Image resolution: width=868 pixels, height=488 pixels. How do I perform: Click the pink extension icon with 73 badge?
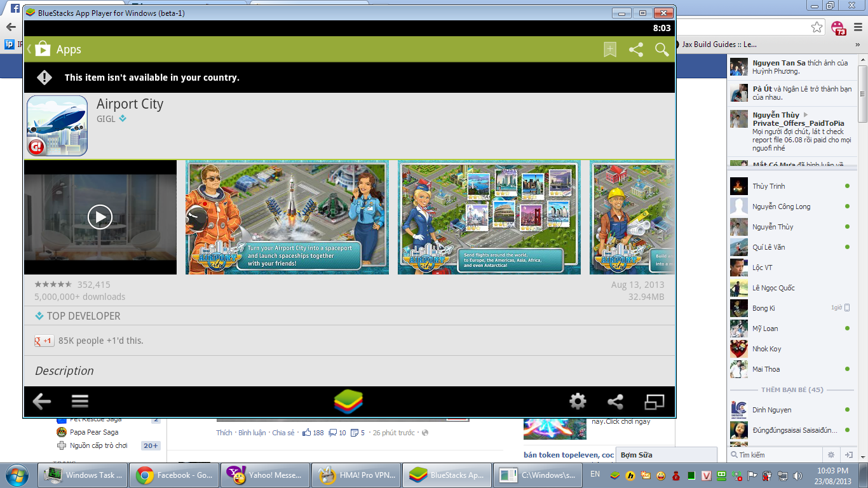click(838, 27)
